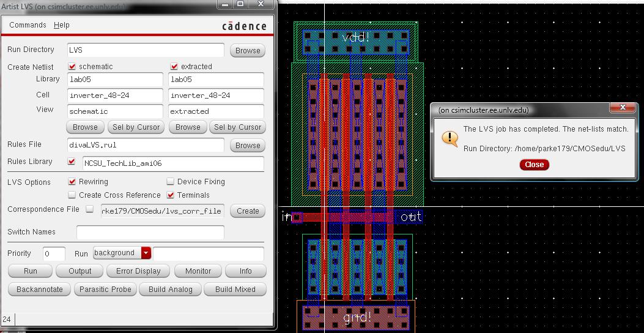Click the gnd! pin label in layout

[x=357, y=317]
